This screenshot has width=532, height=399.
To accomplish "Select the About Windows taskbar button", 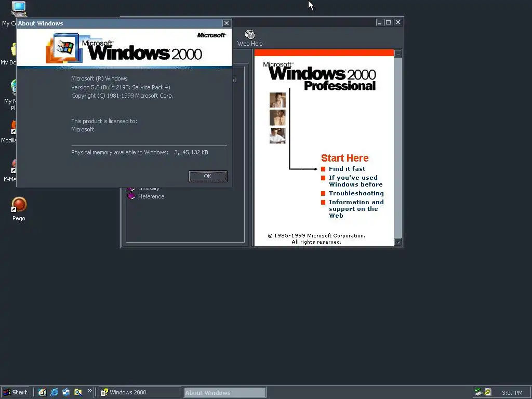I will point(224,392).
